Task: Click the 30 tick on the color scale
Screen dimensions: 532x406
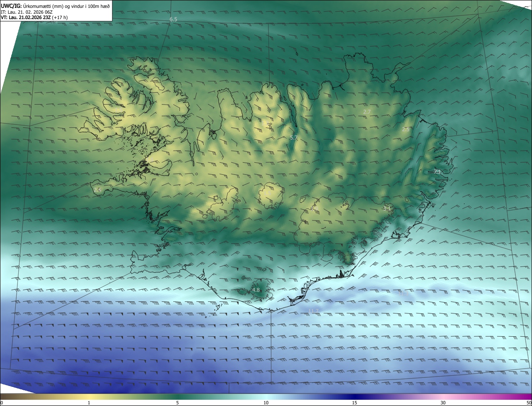Action: [443, 403]
